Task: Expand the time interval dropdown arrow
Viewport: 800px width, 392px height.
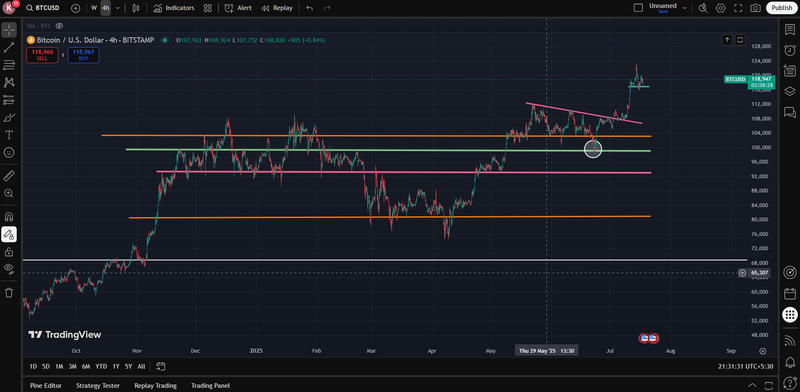Action: (118, 8)
